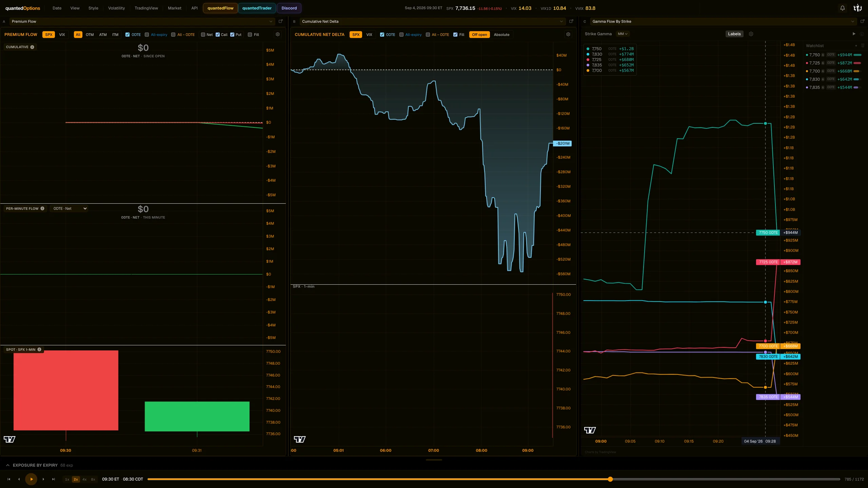Click the Strike Gamma play arrow icon
The height and width of the screenshot is (488, 868).
854,34
